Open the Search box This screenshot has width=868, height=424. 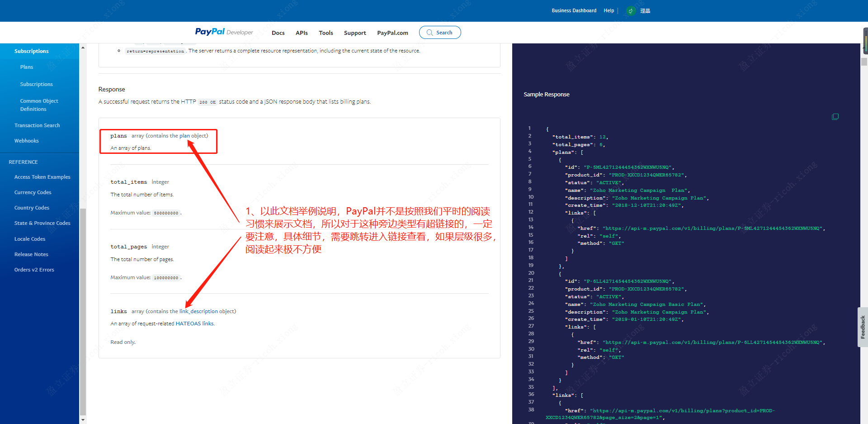[440, 33]
